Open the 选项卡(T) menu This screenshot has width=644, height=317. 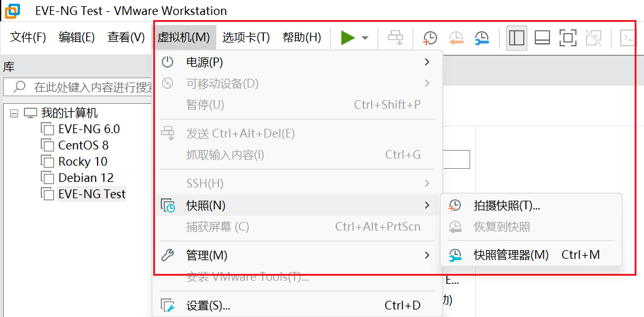pos(246,38)
